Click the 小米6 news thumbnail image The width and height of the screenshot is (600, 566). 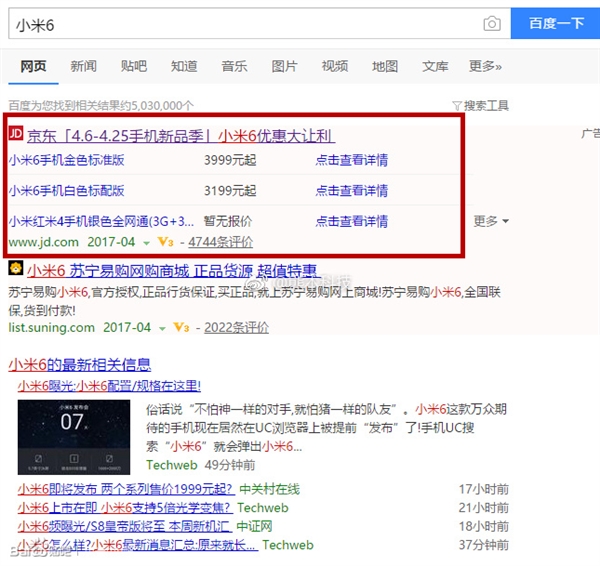click(72, 437)
